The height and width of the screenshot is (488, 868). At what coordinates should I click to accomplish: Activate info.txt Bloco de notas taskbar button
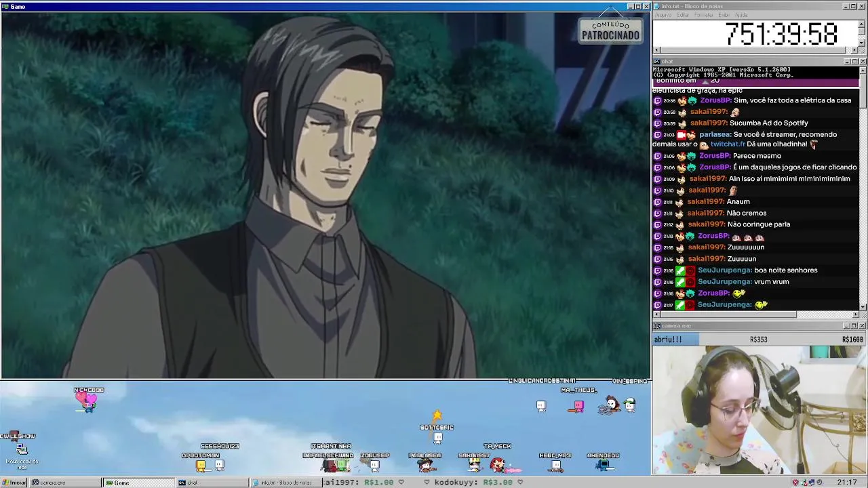285,483
